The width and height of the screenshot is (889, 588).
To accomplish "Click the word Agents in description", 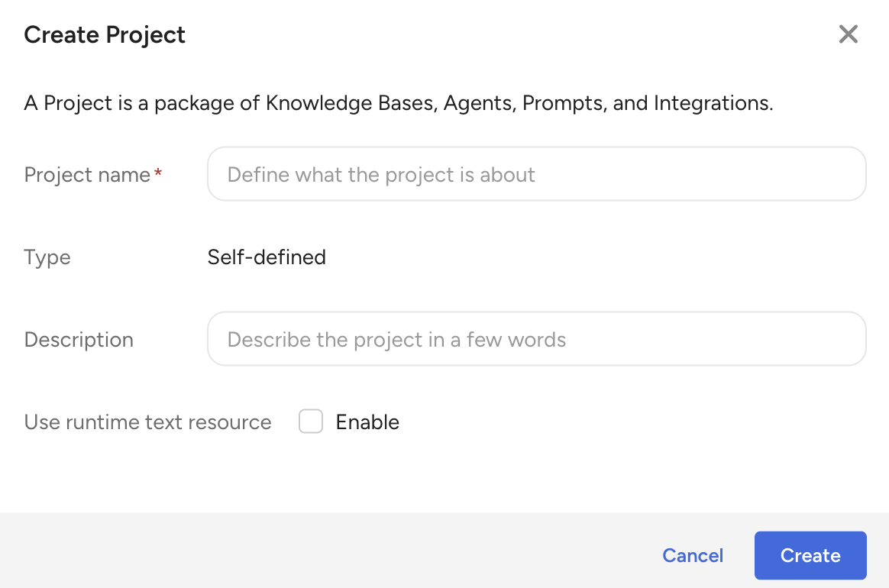I will tap(479, 103).
